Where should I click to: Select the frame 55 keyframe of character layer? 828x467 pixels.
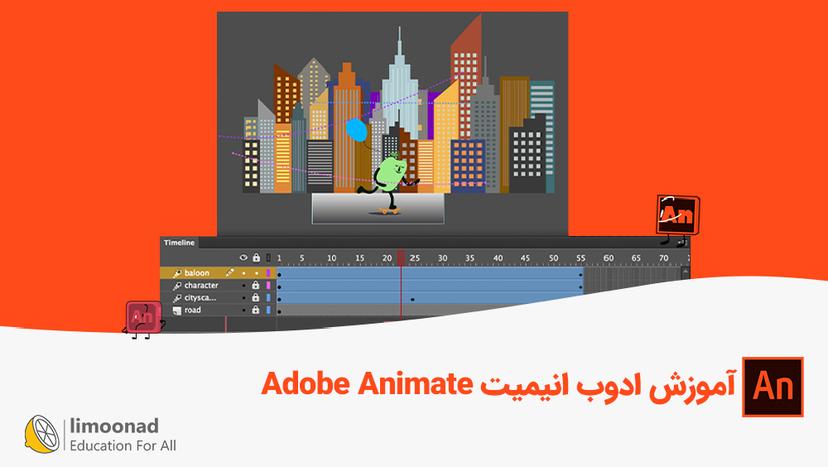point(581,287)
